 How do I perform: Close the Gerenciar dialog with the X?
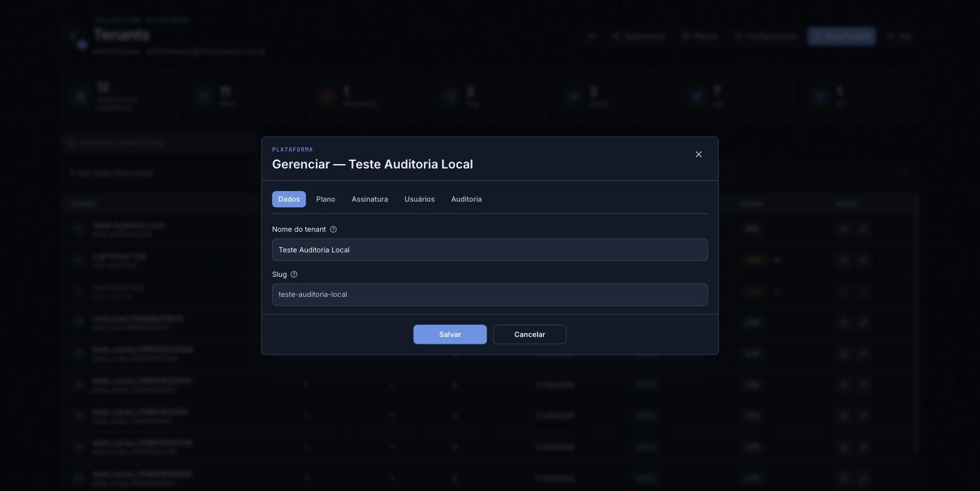(x=699, y=155)
